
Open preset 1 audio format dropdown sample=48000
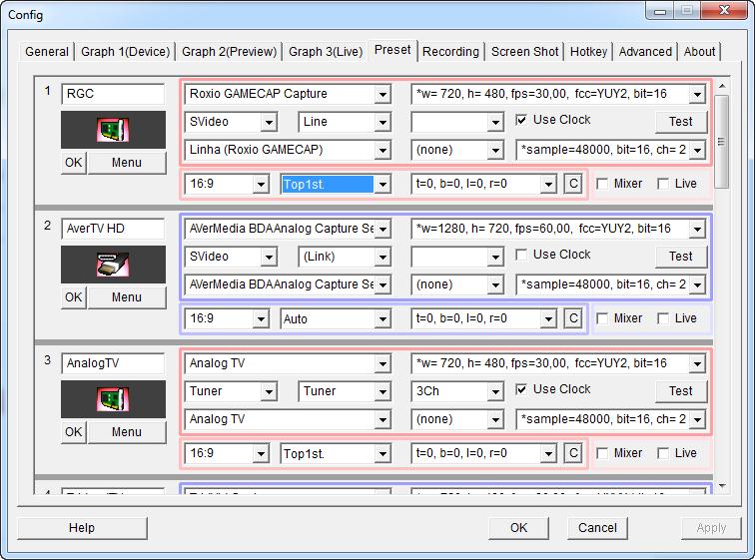click(x=610, y=150)
